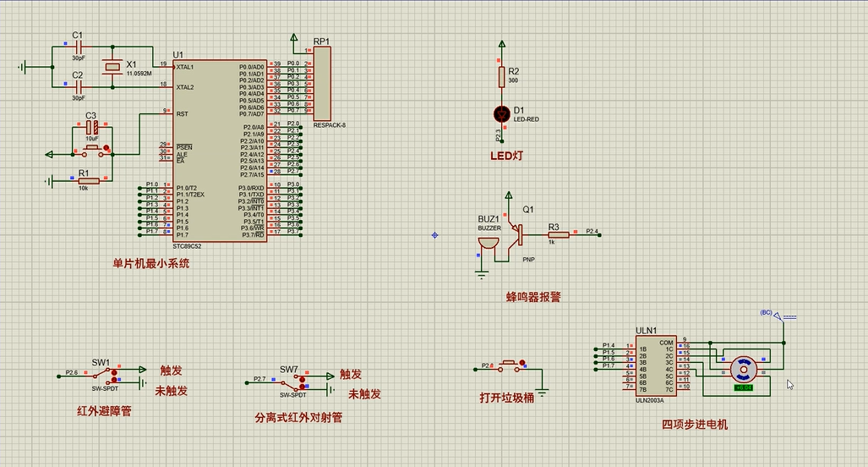This screenshot has width=868, height=467.
Task: Click the buzzer BUZ1 component
Action: [x=489, y=244]
